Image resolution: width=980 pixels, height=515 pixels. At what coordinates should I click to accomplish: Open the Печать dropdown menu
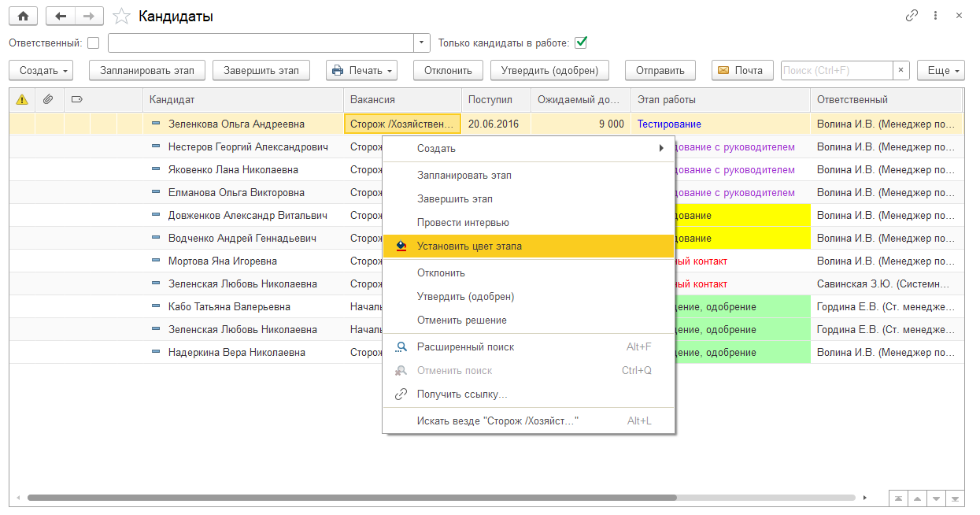361,70
